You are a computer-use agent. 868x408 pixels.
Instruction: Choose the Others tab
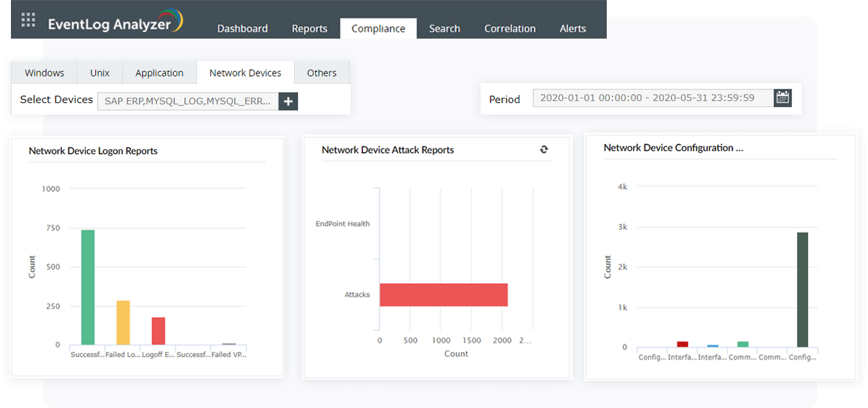point(322,73)
